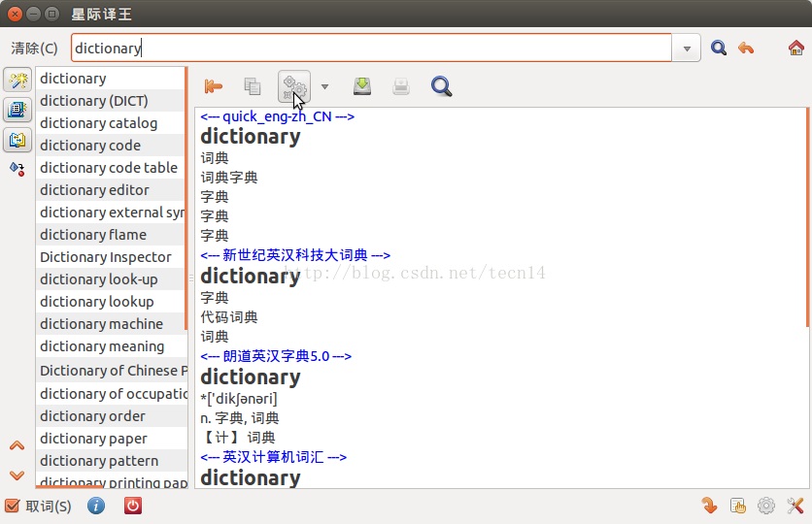Click the '代码词典' definition line
Viewport: 812px width, 524px height.
pos(229,317)
